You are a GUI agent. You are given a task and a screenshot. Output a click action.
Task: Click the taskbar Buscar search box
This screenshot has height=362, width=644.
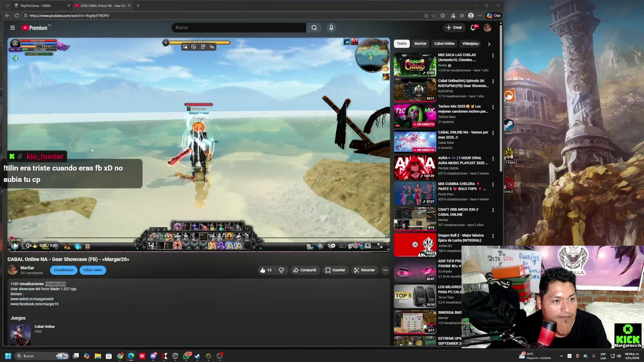pos(42,356)
